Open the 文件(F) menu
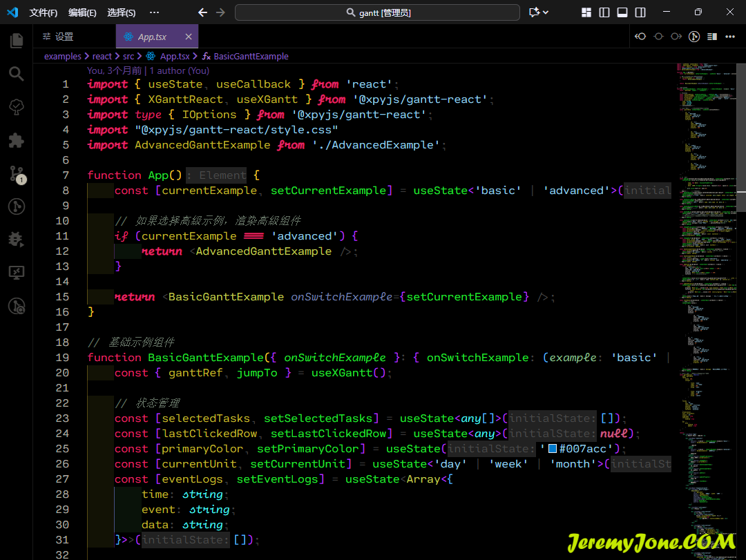 44,12
